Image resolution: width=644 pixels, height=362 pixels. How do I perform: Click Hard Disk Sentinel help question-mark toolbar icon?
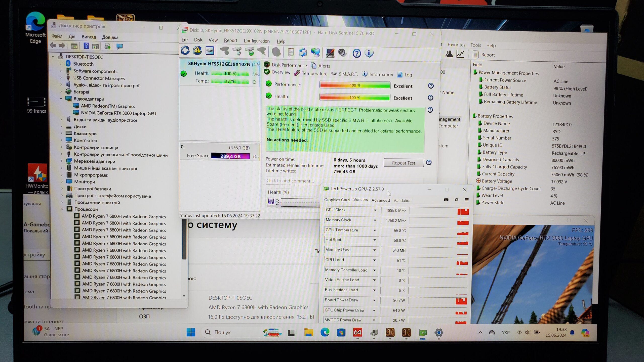coord(356,53)
